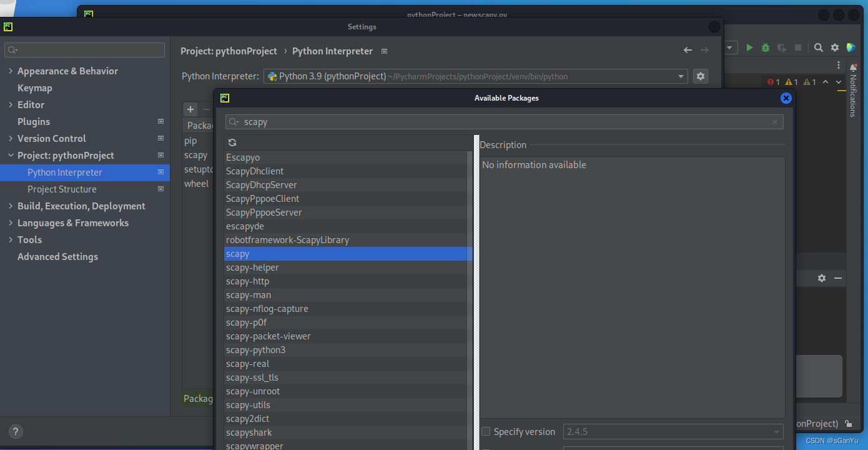Click the gray Stop square icon
Screen dimensions: 868x450
click(798, 47)
